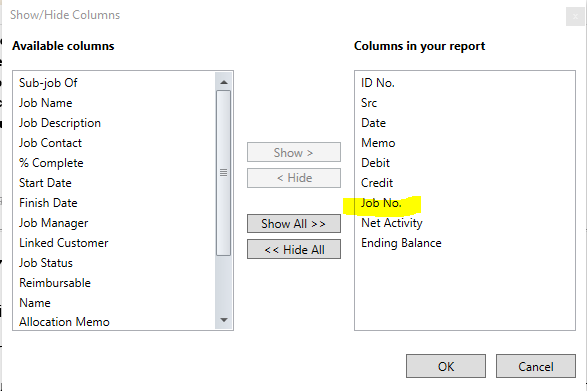Viewport: 587px width, 391px height.
Task: Click the scroll down arrow in Available columns
Action: pyautogui.click(x=224, y=320)
